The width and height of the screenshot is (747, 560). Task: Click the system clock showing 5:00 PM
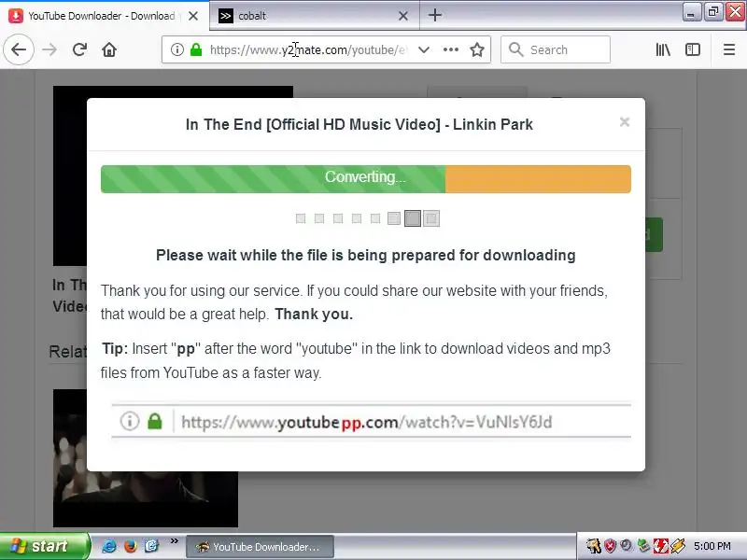[x=712, y=546]
